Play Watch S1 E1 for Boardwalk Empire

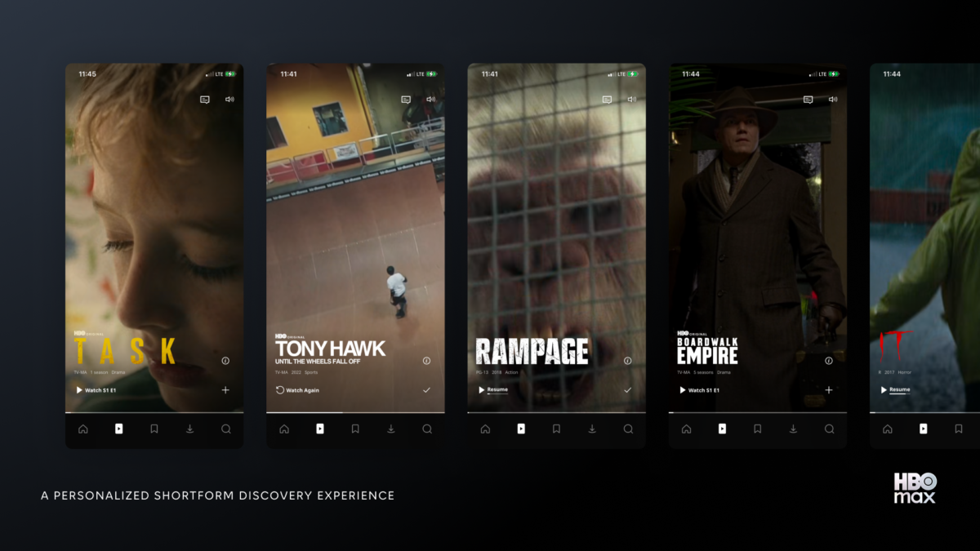pyautogui.click(x=699, y=390)
